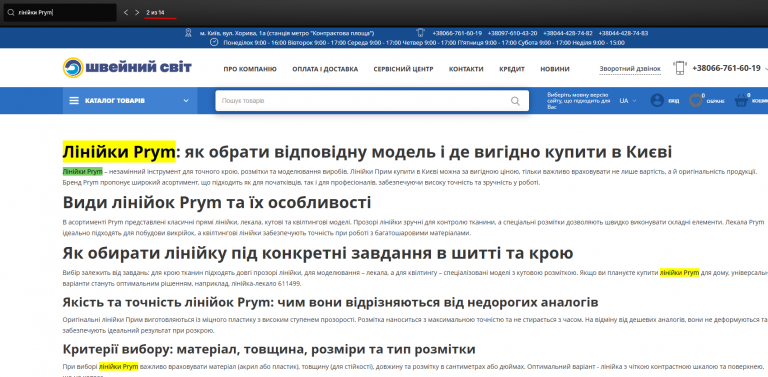
Task: Click paragraph starting 'Оригінальні лінійки Прим'
Action: 415,325
